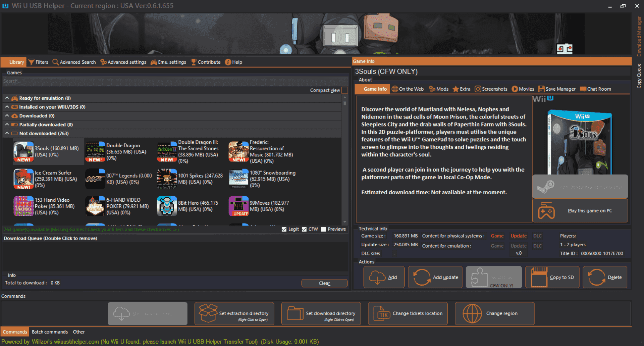Select the 153 Hand Video Poker thumbnail
644x346 pixels.
pos(23,206)
